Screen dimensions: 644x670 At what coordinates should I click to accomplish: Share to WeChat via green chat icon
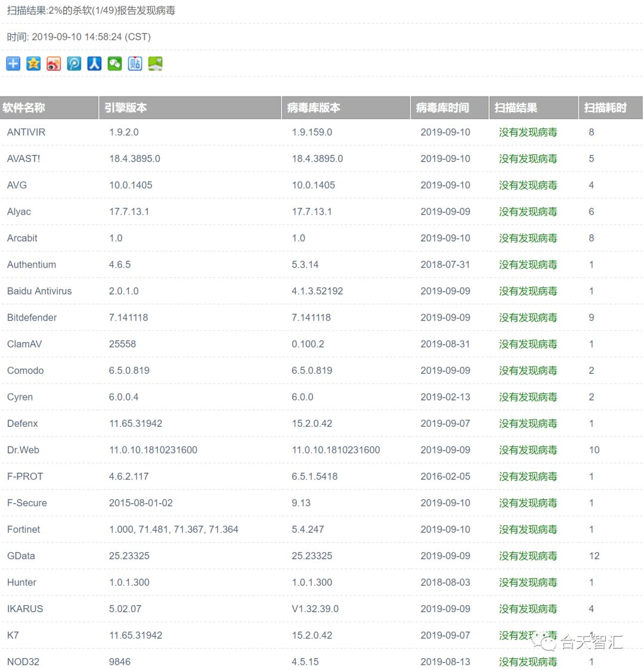(x=114, y=64)
